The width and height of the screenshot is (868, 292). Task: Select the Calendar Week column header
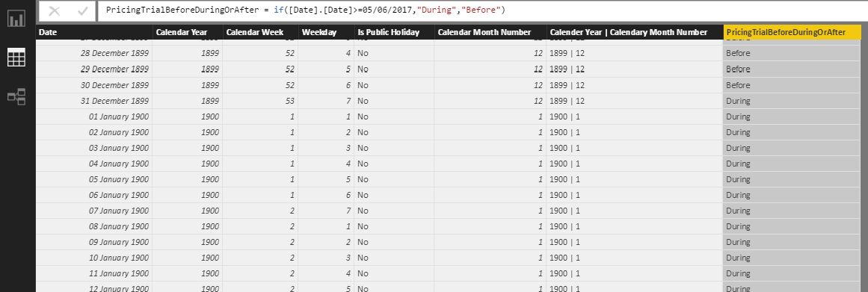(x=260, y=32)
